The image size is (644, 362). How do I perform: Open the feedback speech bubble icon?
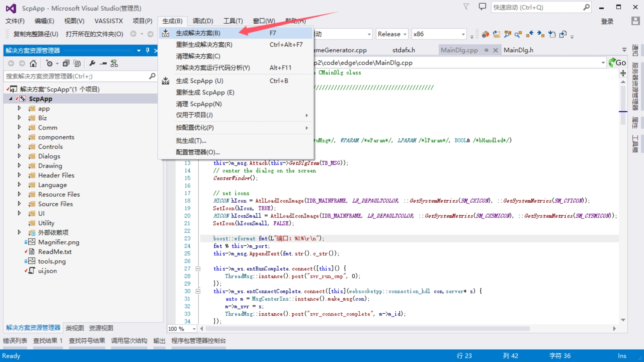pos(482,7)
